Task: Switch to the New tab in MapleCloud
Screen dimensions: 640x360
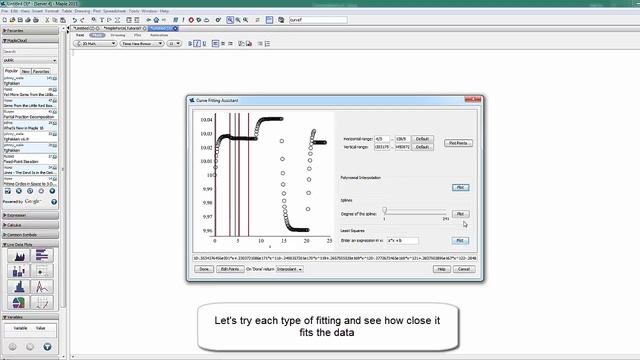Action: point(25,71)
